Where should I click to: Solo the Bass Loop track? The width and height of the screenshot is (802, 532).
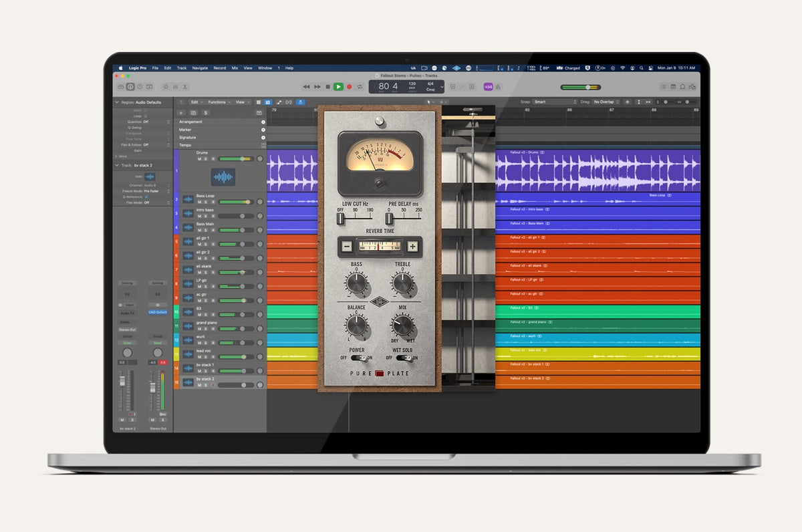[206, 202]
